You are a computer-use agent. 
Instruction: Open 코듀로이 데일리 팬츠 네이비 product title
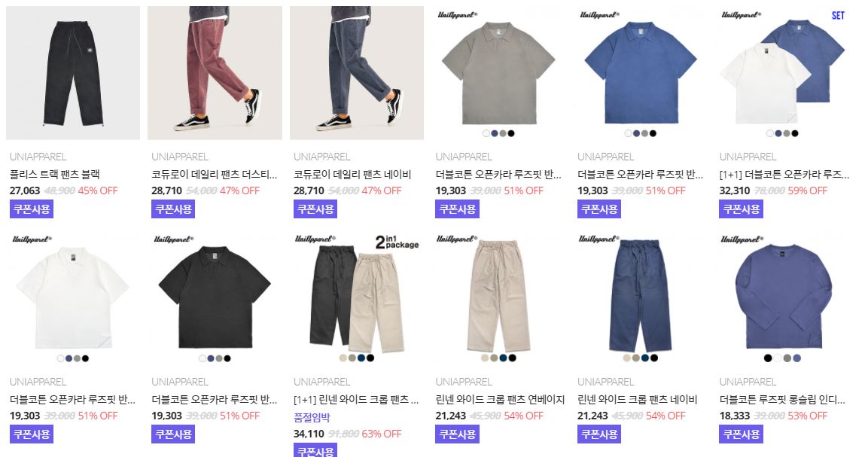352,174
